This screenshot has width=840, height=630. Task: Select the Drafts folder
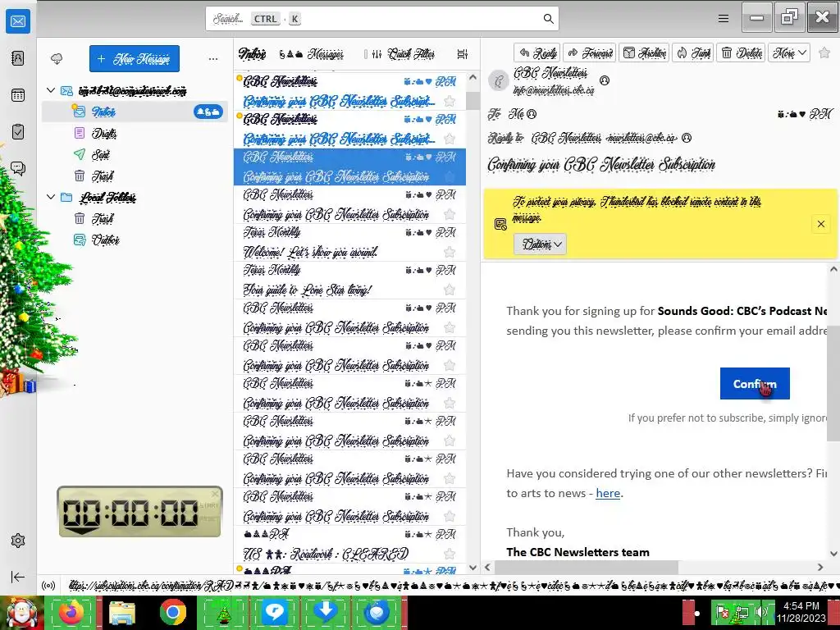coord(135,133)
